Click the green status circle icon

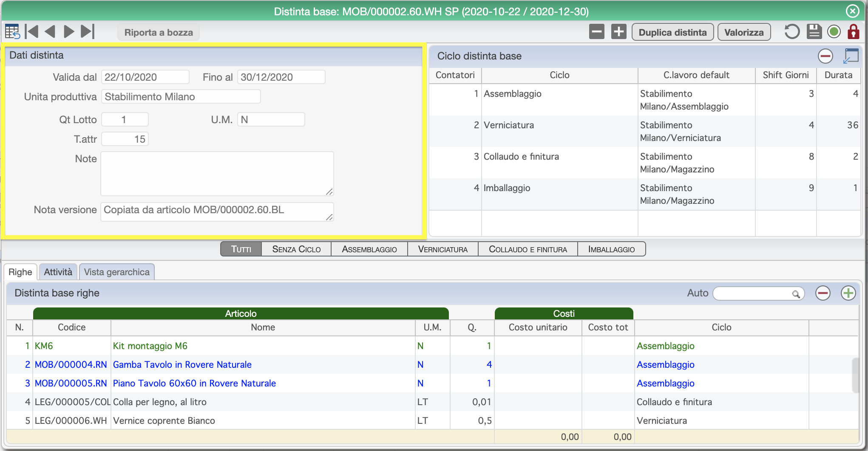coord(834,32)
